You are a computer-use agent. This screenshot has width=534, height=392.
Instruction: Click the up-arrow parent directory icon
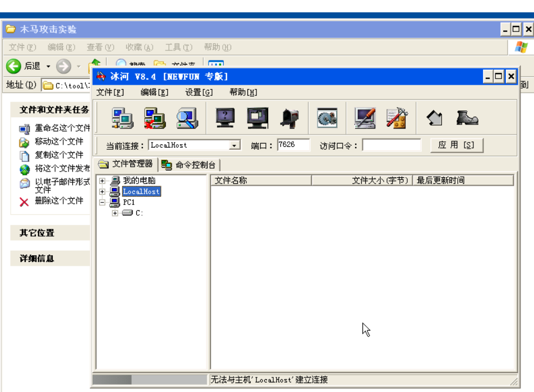(435, 118)
